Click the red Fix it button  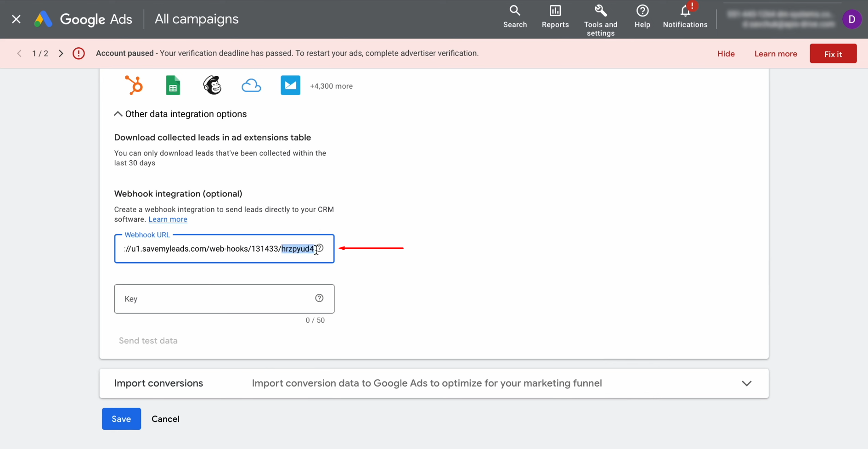[x=833, y=54]
